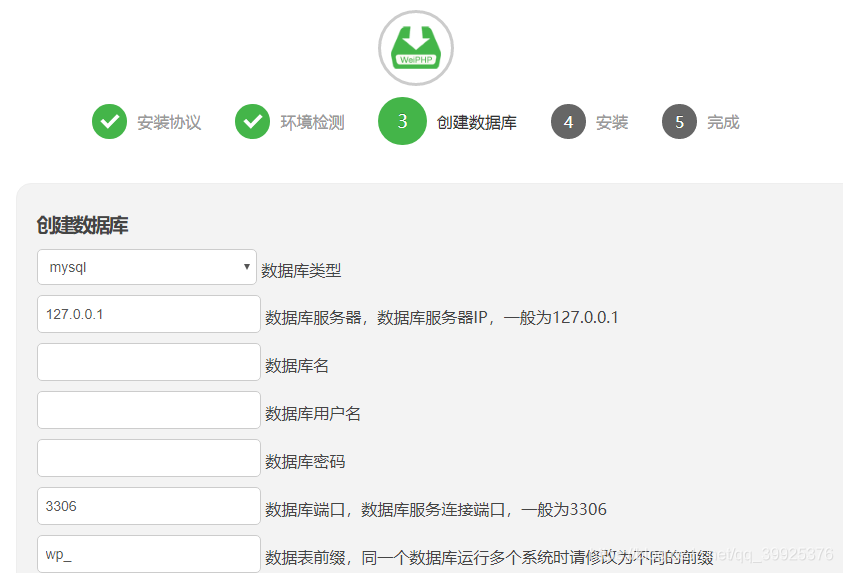Click the green checkmark beside 环境检测
The height and width of the screenshot is (573, 843).
pos(253,121)
